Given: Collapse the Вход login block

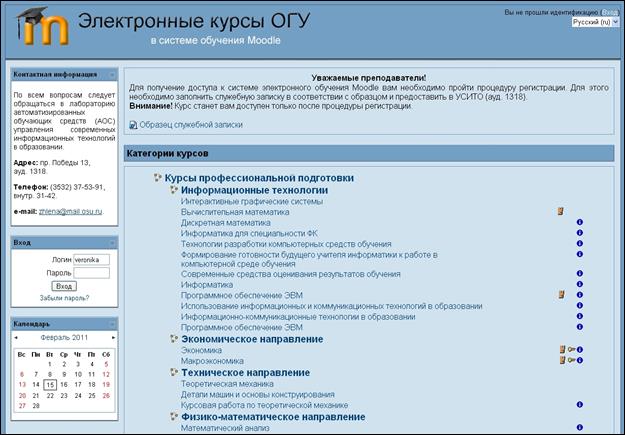Looking at the screenshot, I should point(112,243).
